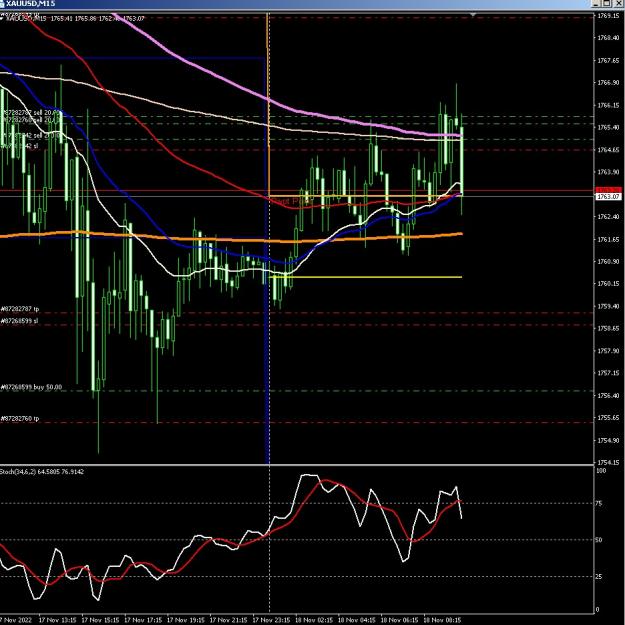Click the Stoch(34,6,2) indicator label
The image size is (625, 625).
pos(42,472)
